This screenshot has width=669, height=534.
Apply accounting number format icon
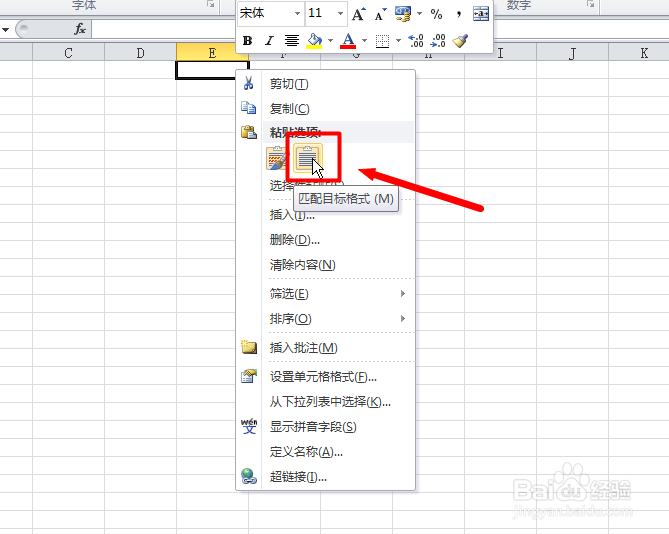pyautogui.click(x=403, y=14)
